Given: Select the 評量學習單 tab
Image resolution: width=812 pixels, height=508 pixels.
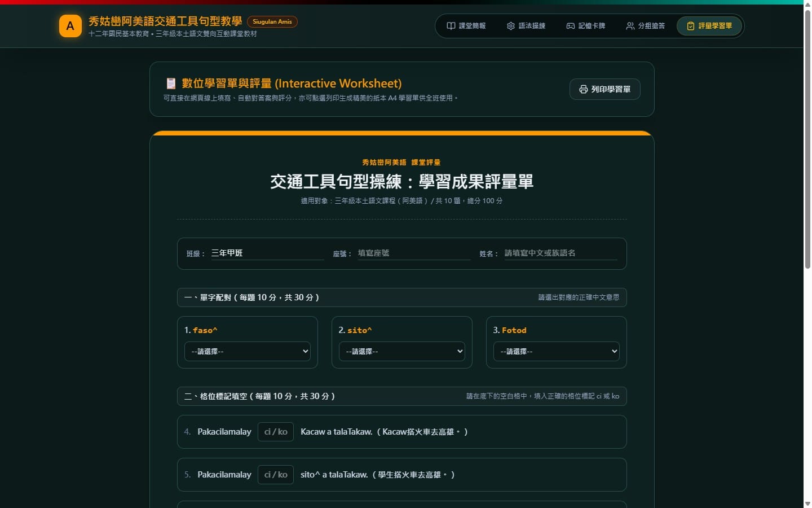Looking at the screenshot, I should [709, 26].
